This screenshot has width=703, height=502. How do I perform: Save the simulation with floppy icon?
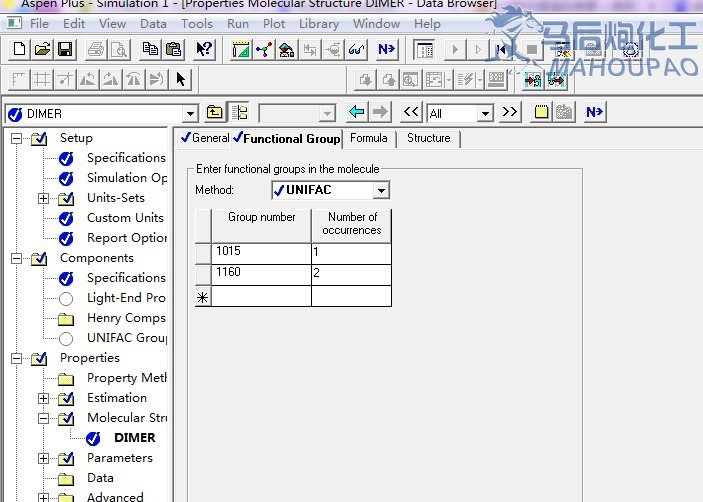[65, 49]
